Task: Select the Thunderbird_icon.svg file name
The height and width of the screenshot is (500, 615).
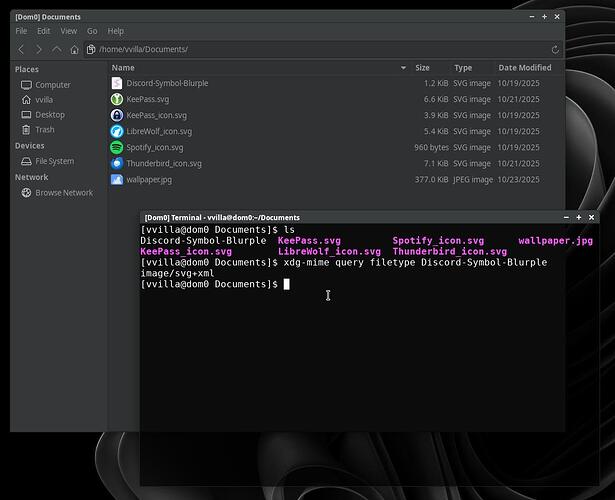Action: point(164,164)
